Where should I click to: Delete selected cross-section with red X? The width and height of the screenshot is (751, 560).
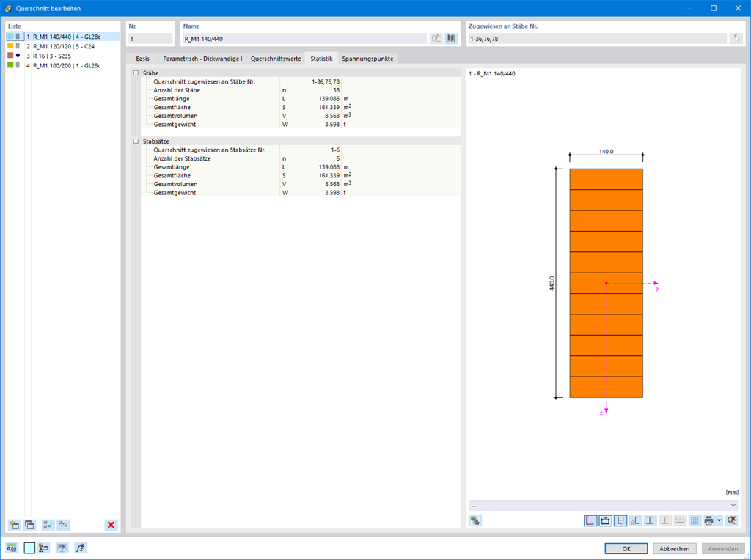click(x=111, y=525)
